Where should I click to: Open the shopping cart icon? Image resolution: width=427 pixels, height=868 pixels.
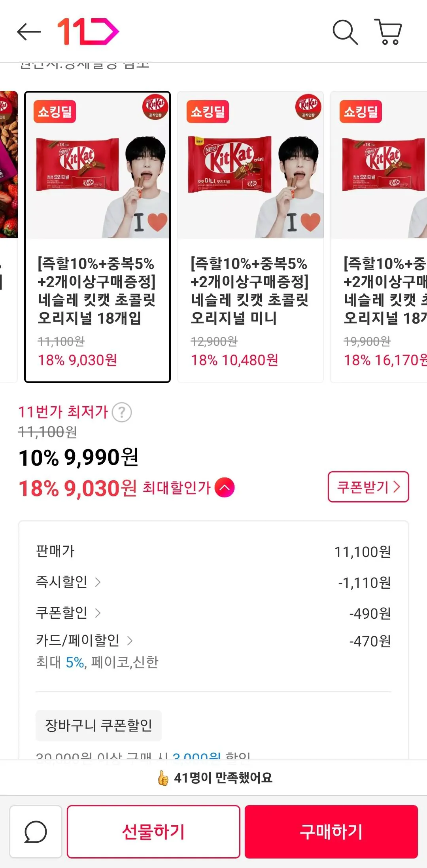click(x=388, y=32)
